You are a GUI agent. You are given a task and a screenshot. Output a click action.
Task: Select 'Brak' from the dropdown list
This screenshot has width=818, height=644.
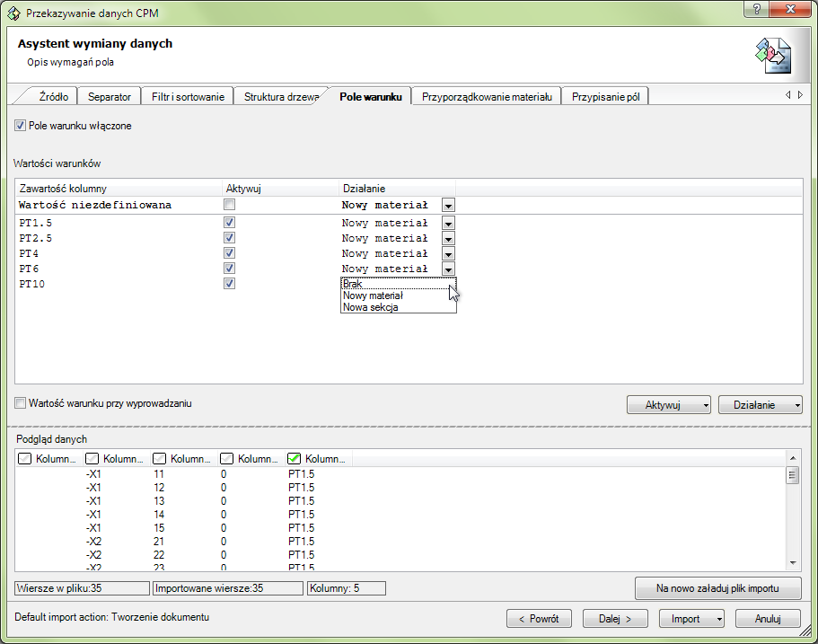399,284
